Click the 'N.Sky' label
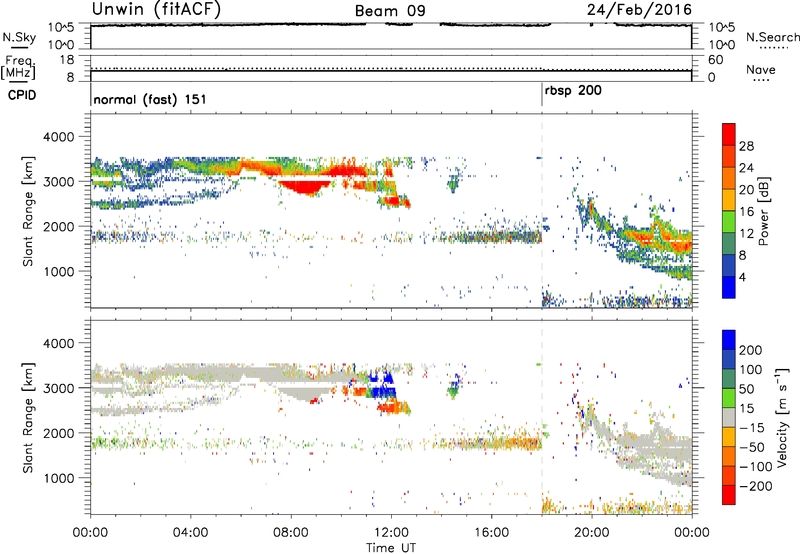The image size is (800, 554). [19, 37]
